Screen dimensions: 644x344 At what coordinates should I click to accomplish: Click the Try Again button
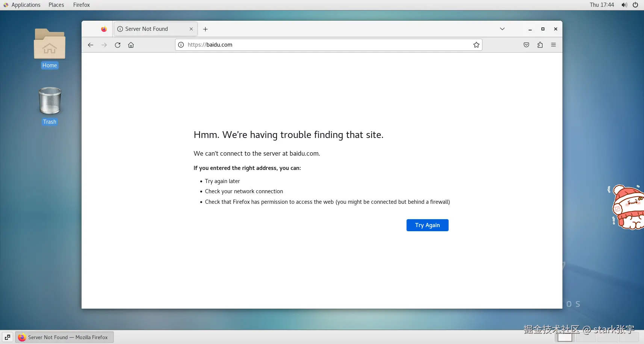coord(428,225)
